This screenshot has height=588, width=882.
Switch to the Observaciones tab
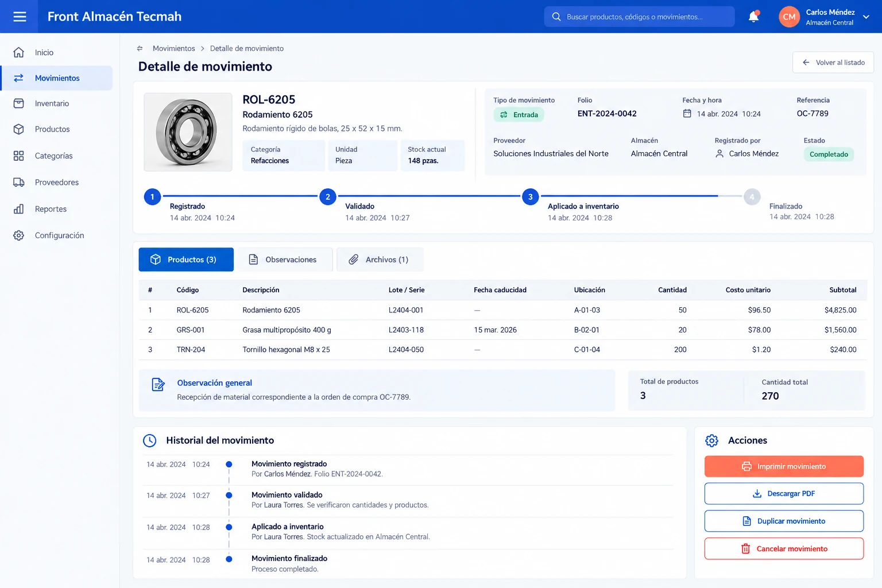pos(284,260)
